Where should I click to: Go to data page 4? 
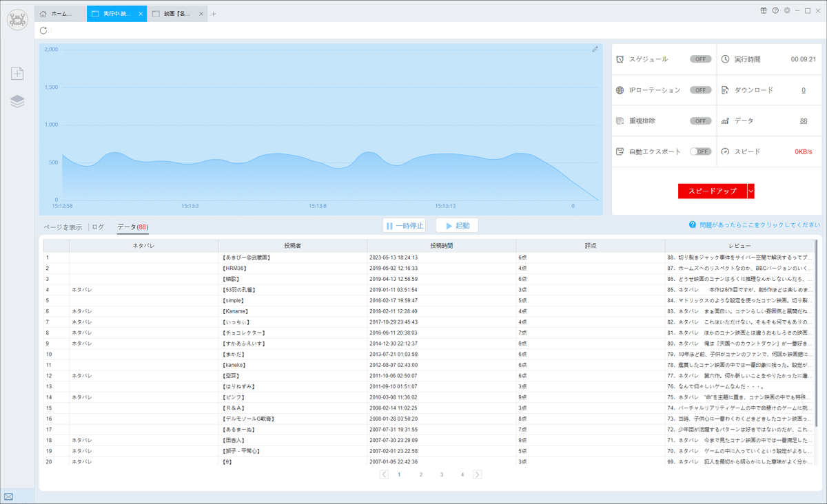click(x=462, y=474)
